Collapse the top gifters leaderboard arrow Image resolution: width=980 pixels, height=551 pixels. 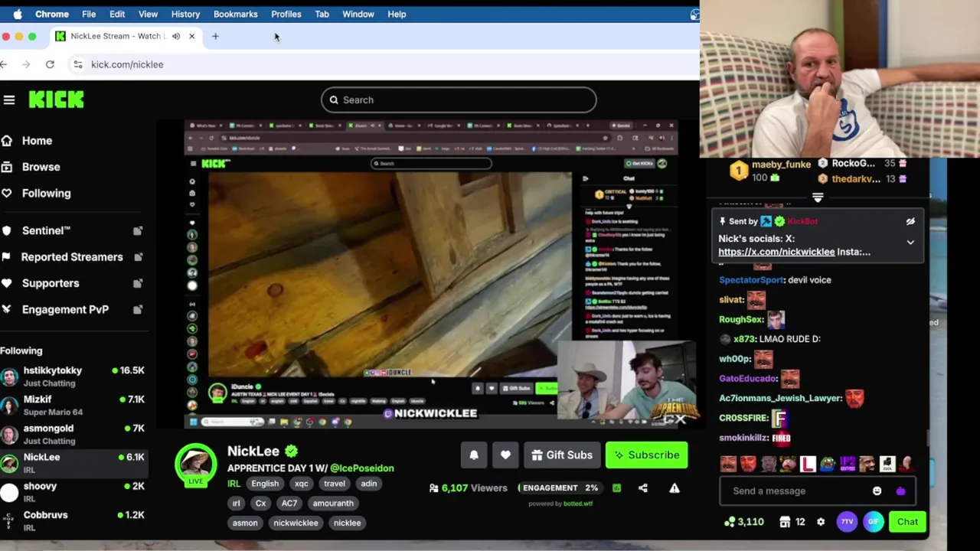(x=818, y=197)
